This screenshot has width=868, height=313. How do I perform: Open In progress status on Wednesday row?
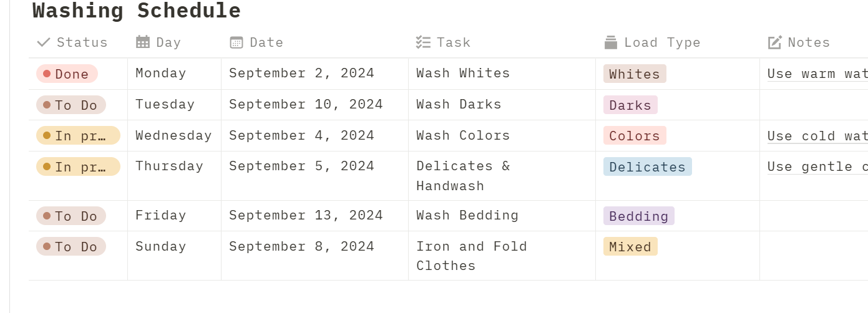coord(78,135)
